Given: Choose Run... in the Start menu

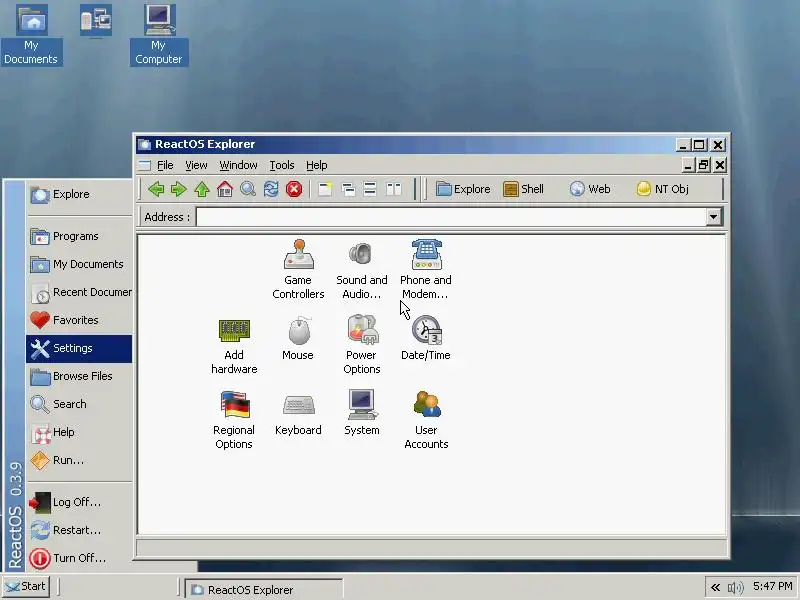Looking at the screenshot, I should coord(79,460).
